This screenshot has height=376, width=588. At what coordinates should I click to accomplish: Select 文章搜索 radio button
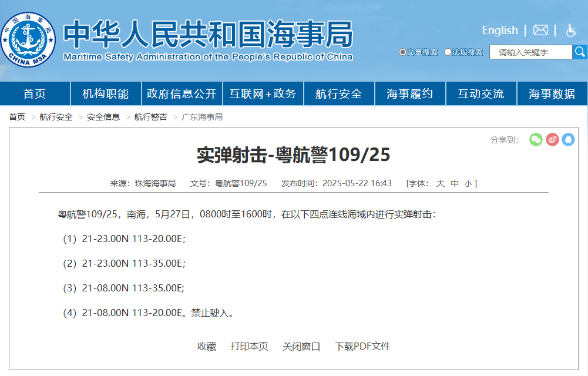coord(402,52)
